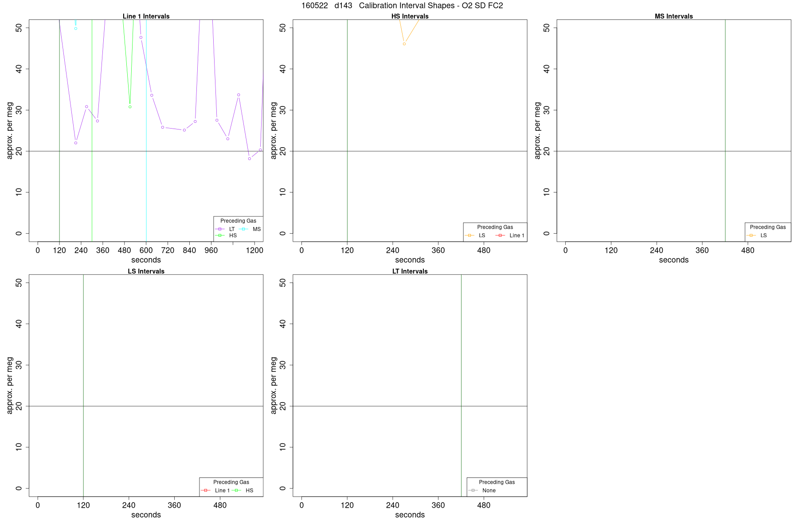798x532 pixels.
Task: Click the red Line 1 swatch in LS Intervals legend
Action: pos(206,490)
